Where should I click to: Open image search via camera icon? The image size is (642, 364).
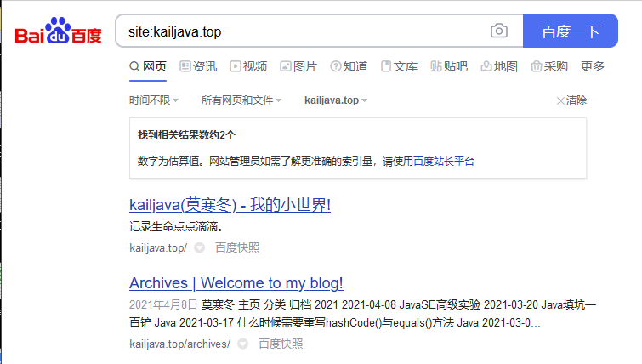point(498,31)
